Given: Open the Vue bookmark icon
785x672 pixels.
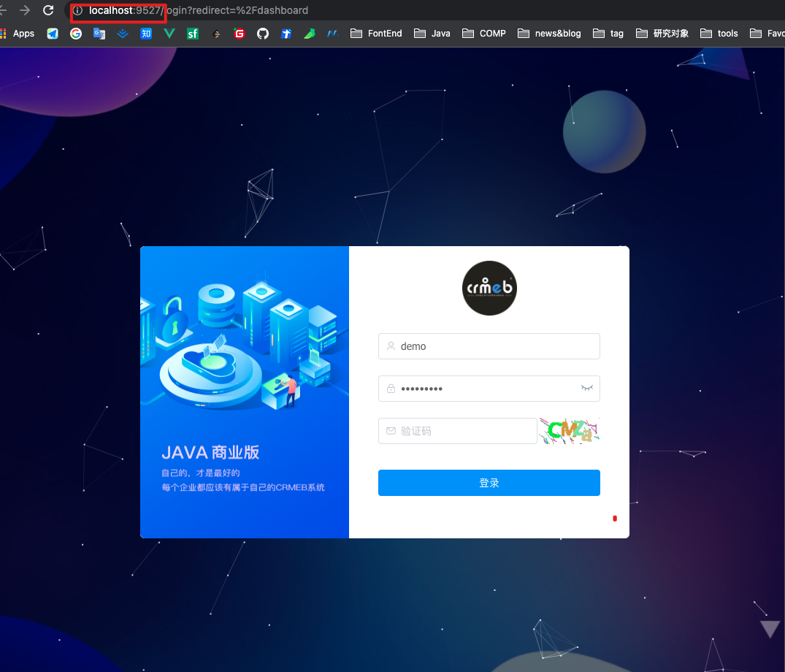Looking at the screenshot, I should pos(169,33).
